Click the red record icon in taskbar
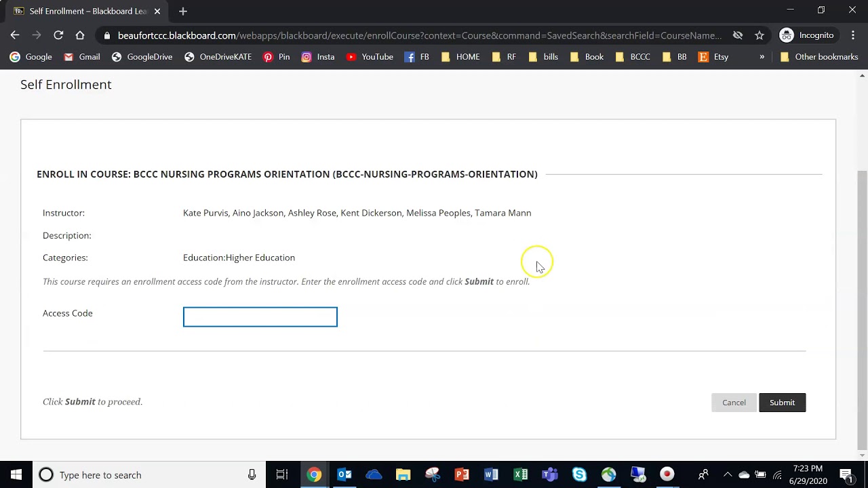This screenshot has height=488, width=868. [667, 474]
